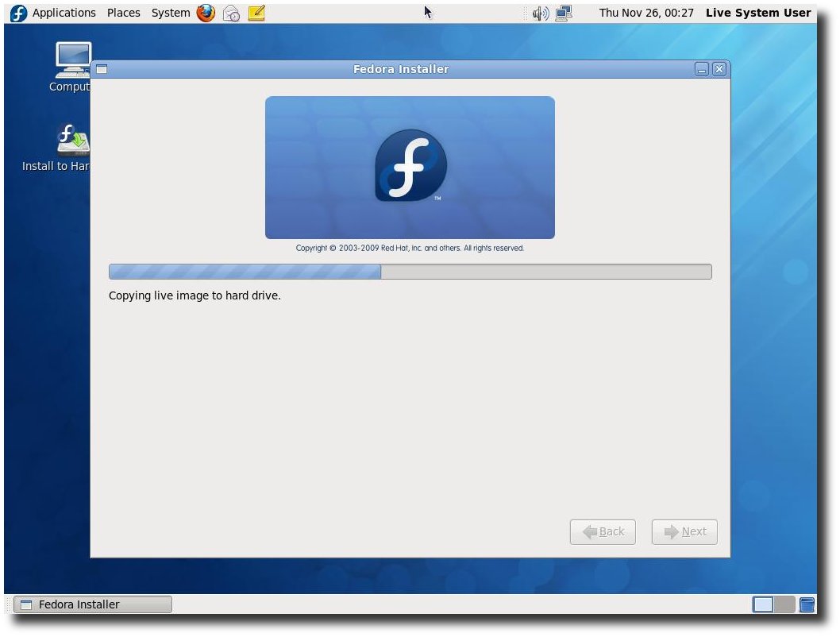Click the volume speaker icon
Viewport: 840px width, 637px height.
tap(540, 13)
